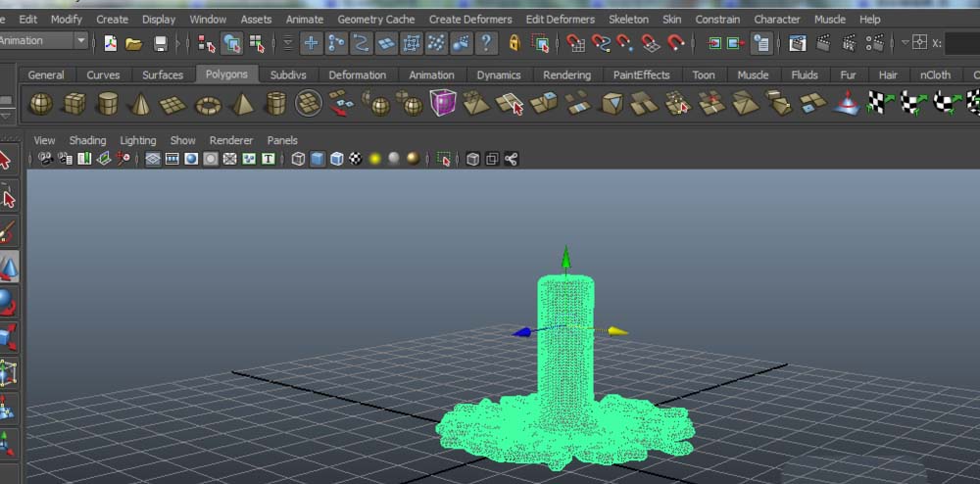980x484 pixels.
Task: Switch to the Surfaces shelf tab
Action: pos(163,74)
